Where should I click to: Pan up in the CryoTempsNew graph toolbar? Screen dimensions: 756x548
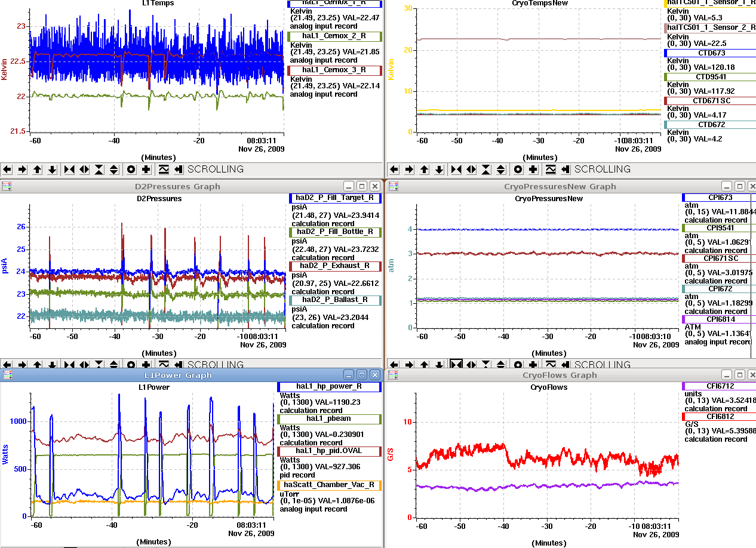pos(425,170)
